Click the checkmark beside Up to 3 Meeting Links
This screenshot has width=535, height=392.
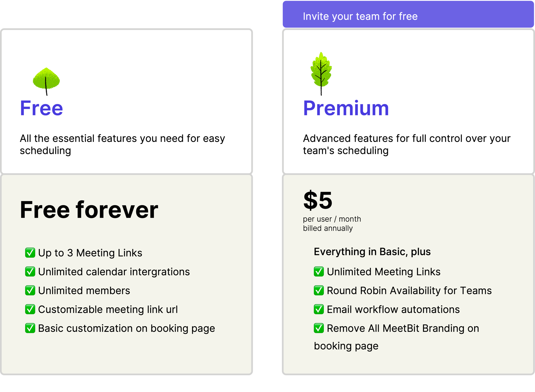tap(30, 253)
